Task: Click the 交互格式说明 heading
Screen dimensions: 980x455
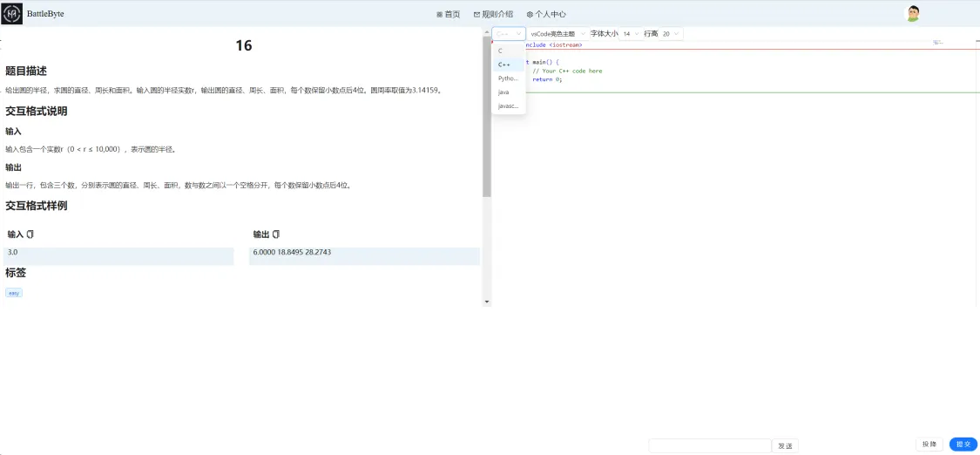Action: tap(37, 112)
